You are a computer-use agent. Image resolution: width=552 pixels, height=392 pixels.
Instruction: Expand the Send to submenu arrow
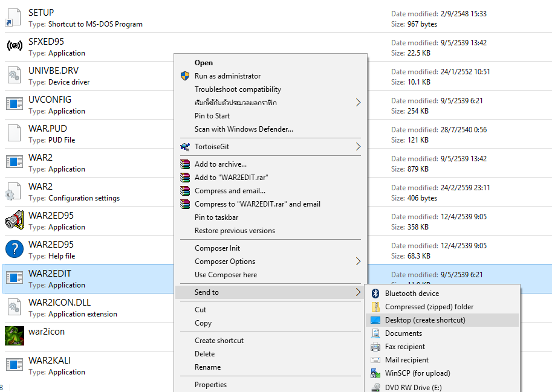(x=358, y=292)
